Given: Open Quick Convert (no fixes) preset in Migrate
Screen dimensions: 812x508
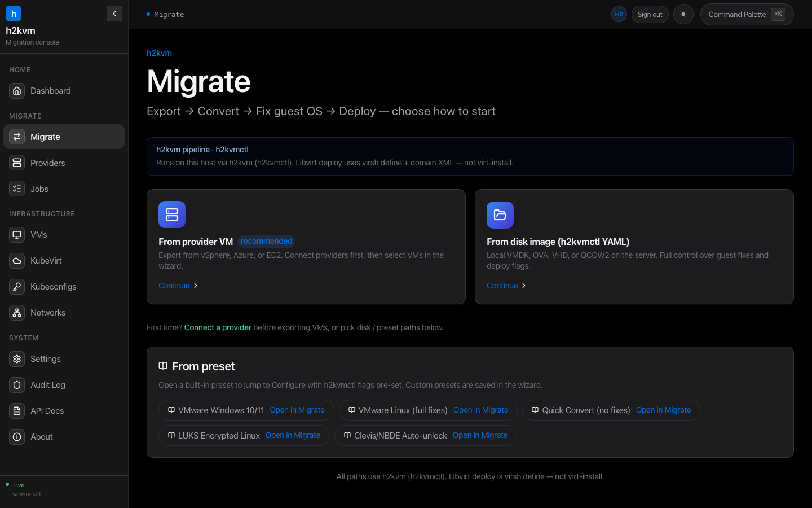Looking at the screenshot, I should [664, 410].
